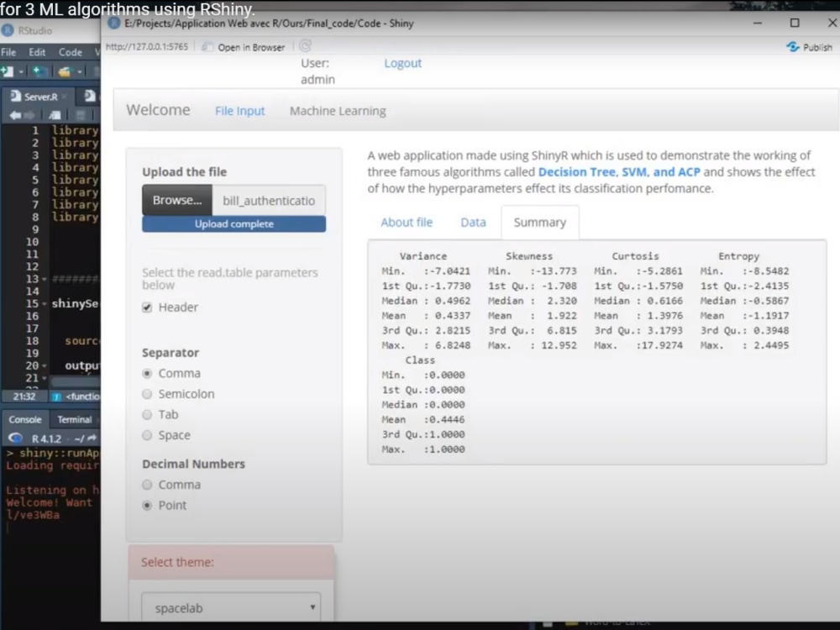Viewport: 840px width, 630px height.
Task: Close the Server.R tab in RStudio
Action: pos(65,97)
